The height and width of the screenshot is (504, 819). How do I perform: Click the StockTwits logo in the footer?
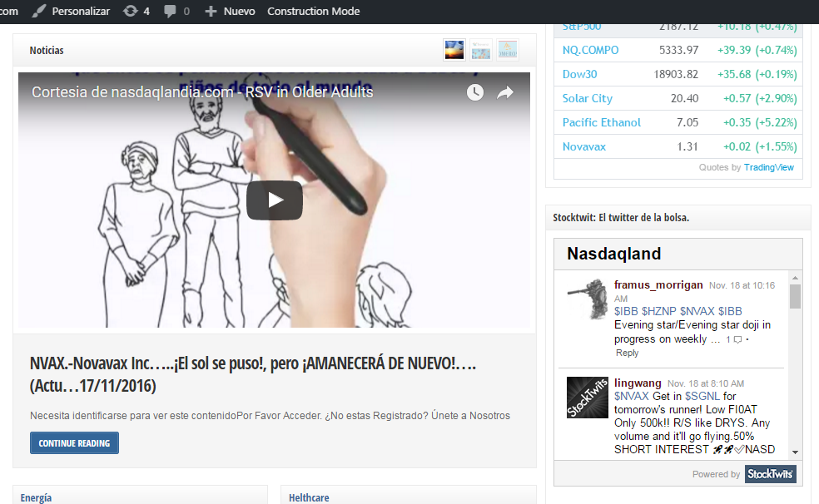pos(771,474)
